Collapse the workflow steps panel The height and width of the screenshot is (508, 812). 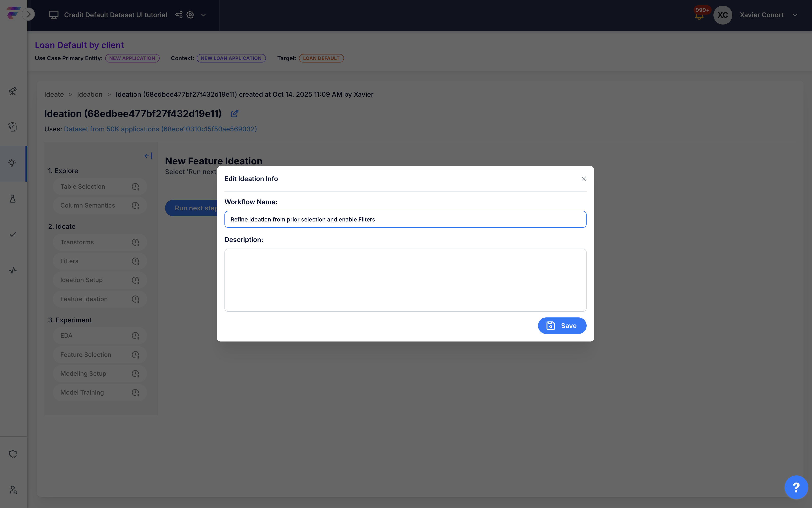148,156
